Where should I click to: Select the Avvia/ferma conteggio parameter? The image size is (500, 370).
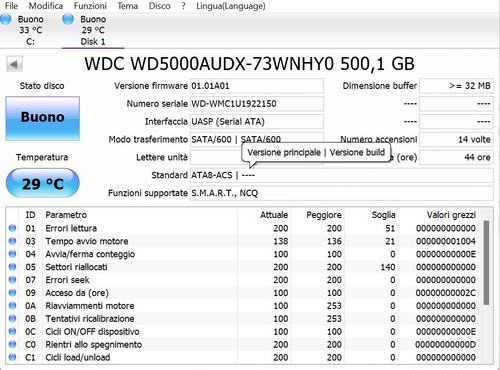pyautogui.click(x=90, y=254)
